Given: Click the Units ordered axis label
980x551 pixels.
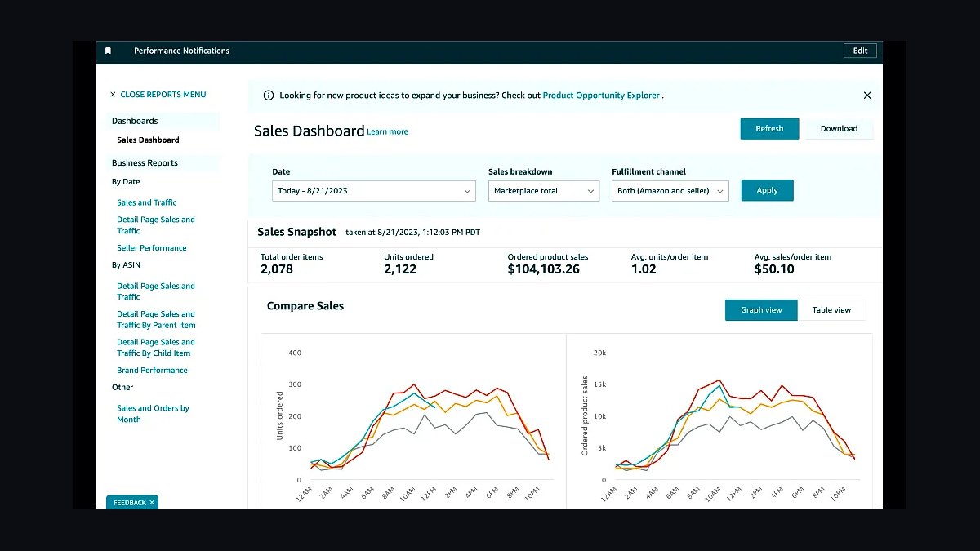Looking at the screenshot, I should (279, 416).
